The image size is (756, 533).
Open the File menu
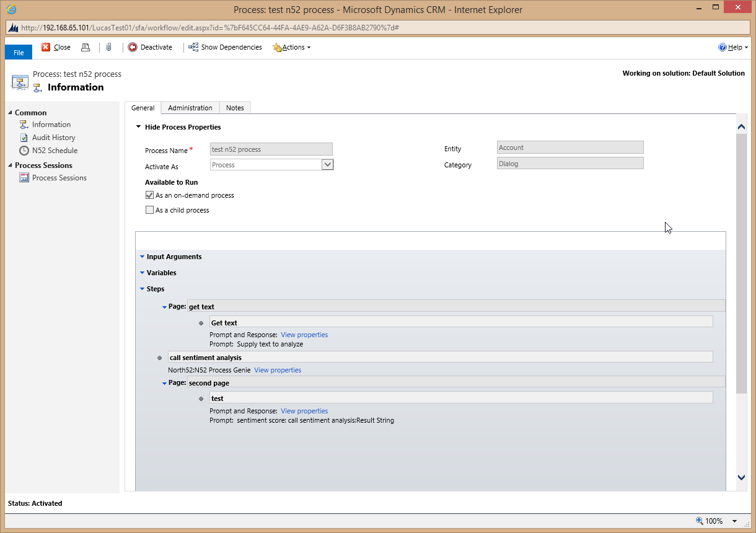pyautogui.click(x=19, y=52)
